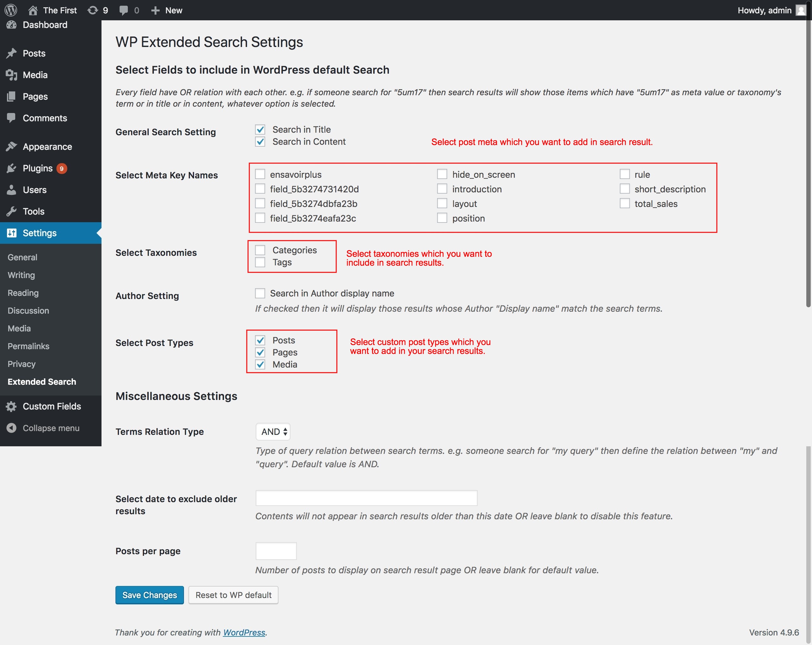Viewport: 812px width, 645px height.
Task: Uncheck the Pages post type
Action: pyautogui.click(x=260, y=352)
